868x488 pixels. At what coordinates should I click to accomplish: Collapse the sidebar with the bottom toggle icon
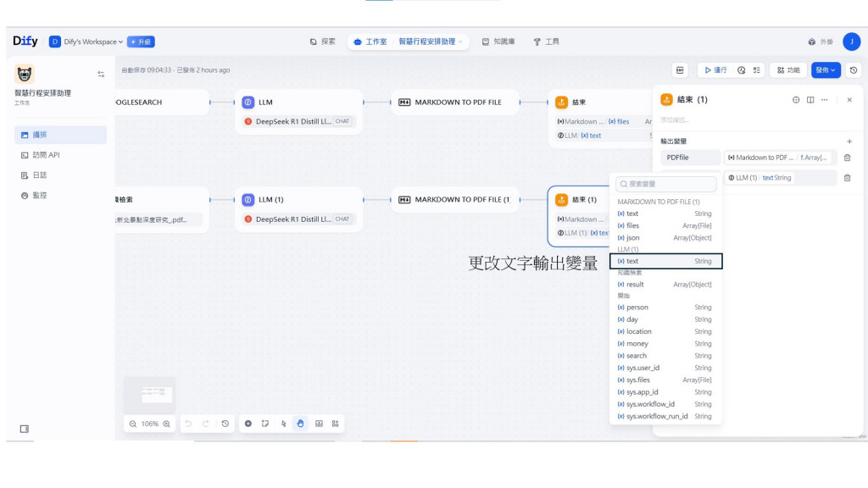[25, 429]
